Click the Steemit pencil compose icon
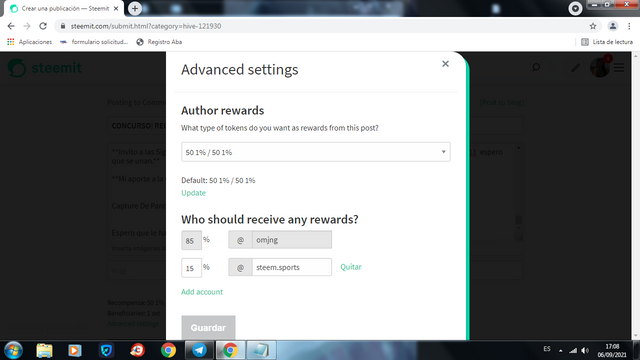 point(576,68)
